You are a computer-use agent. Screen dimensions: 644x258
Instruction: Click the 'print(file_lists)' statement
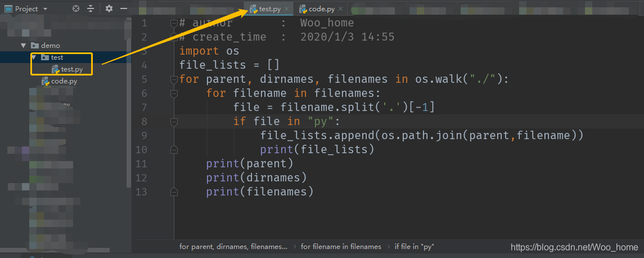click(317, 149)
